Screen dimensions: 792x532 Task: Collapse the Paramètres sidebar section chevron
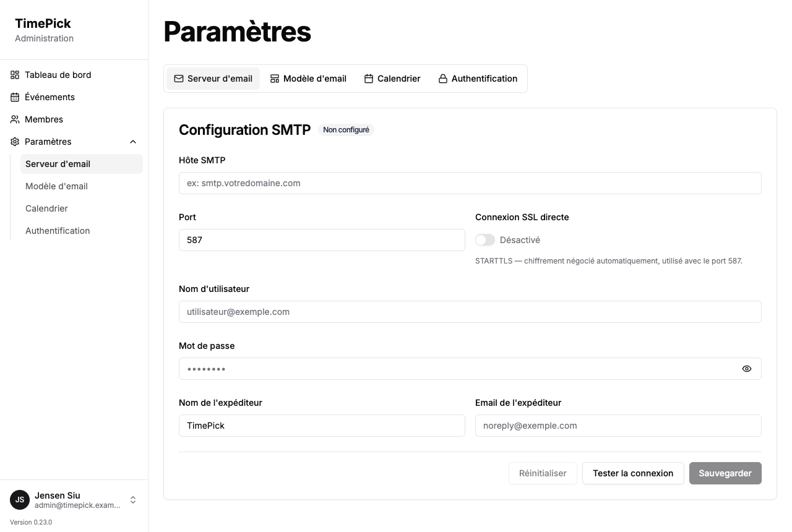(133, 142)
